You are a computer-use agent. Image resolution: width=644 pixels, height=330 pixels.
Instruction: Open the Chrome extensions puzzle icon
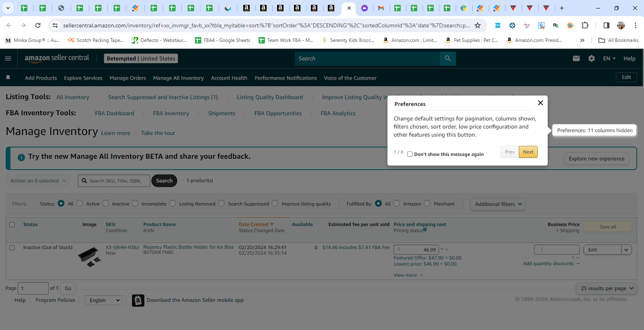coord(585,25)
